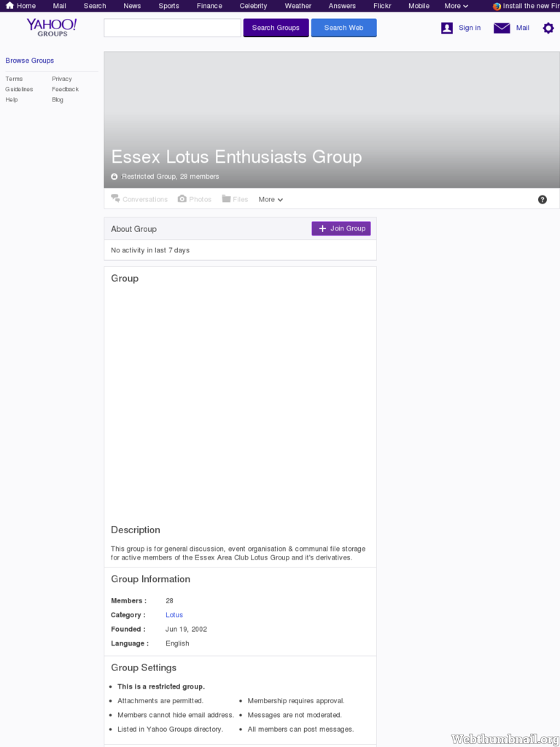The width and height of the screenshot is (560, 747).
Task: Open Mobile in top navigation
Action: (419, 6)
